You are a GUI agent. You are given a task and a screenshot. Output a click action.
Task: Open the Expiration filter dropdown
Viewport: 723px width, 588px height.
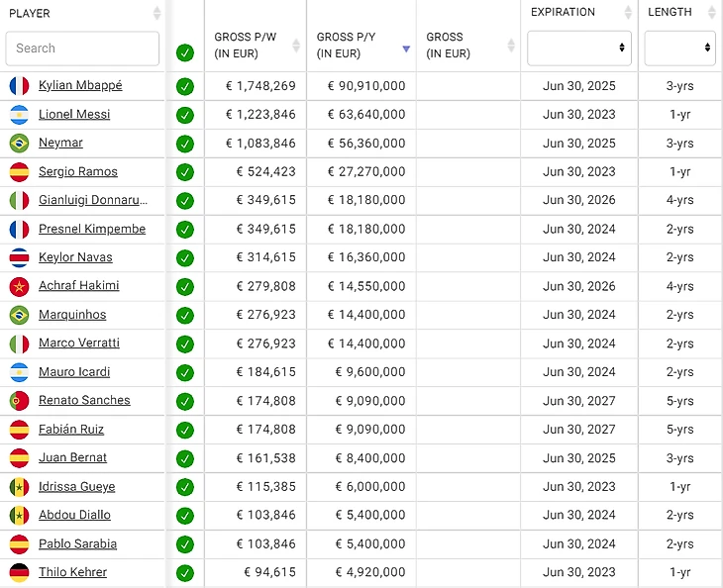coord(579,48)
